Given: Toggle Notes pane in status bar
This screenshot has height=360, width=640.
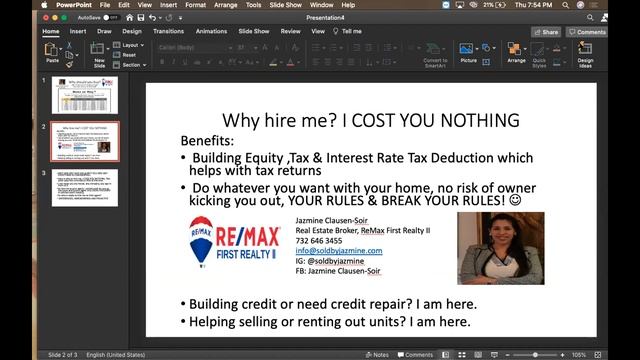Looking at the screenshot, I should [377, 355].
